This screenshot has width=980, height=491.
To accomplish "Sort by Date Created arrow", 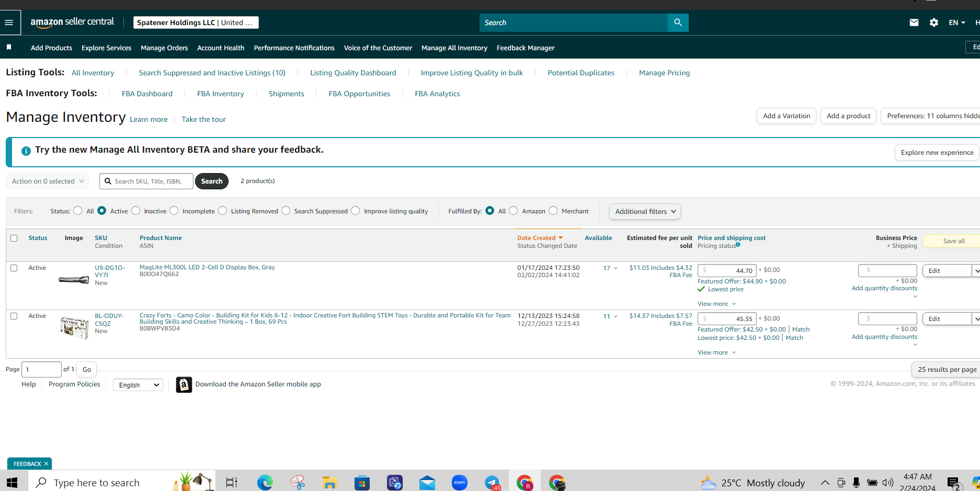I will pyautogui.click(x=561, y=238).
